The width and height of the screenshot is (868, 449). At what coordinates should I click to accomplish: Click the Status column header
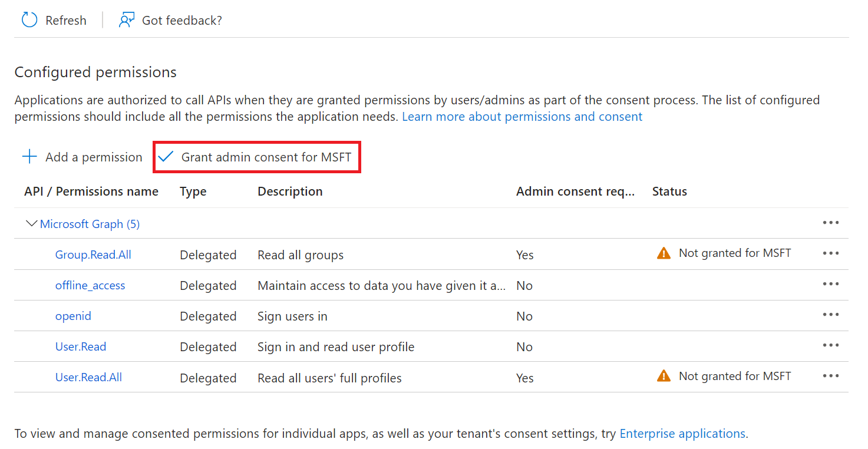tap(669, 192)
